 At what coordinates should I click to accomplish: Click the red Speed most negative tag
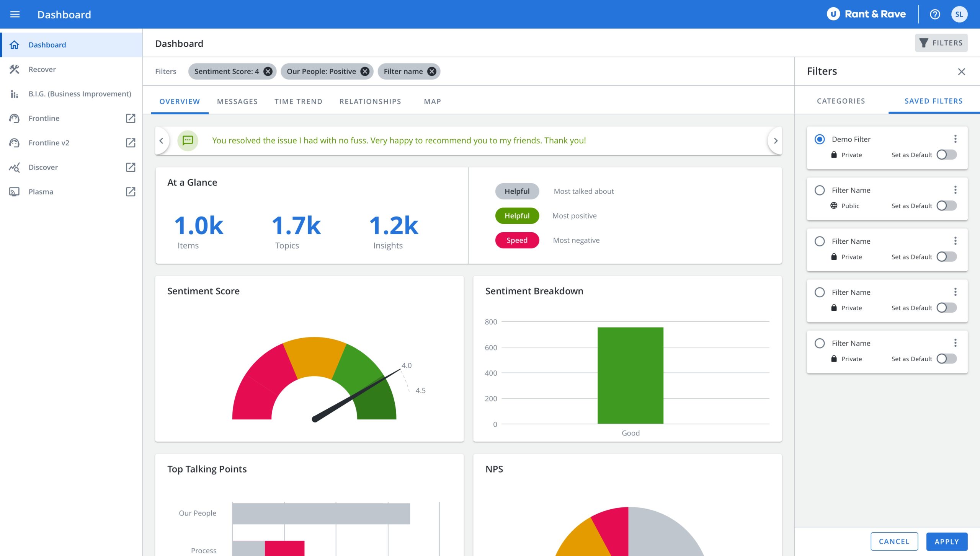click(x=517, y=240)
